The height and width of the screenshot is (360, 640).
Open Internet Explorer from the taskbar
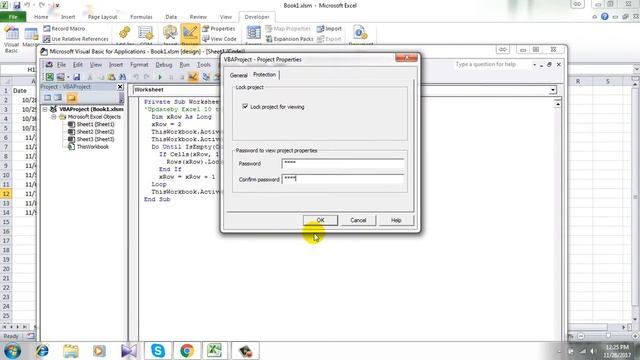click(x=42, y=351)
